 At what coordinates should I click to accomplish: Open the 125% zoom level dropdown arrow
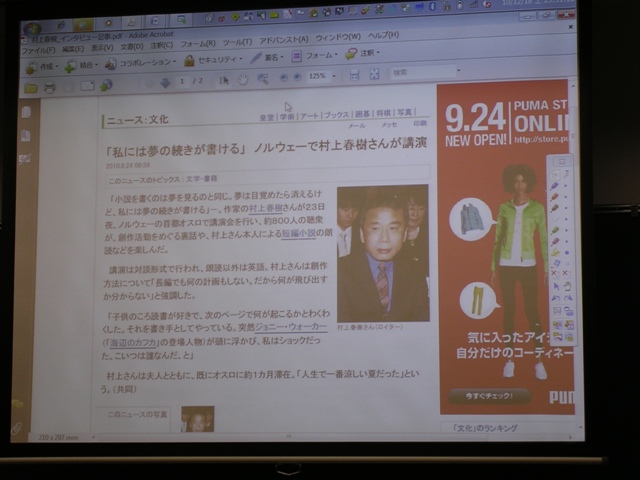pyautogui.click(x=334, y=76)
